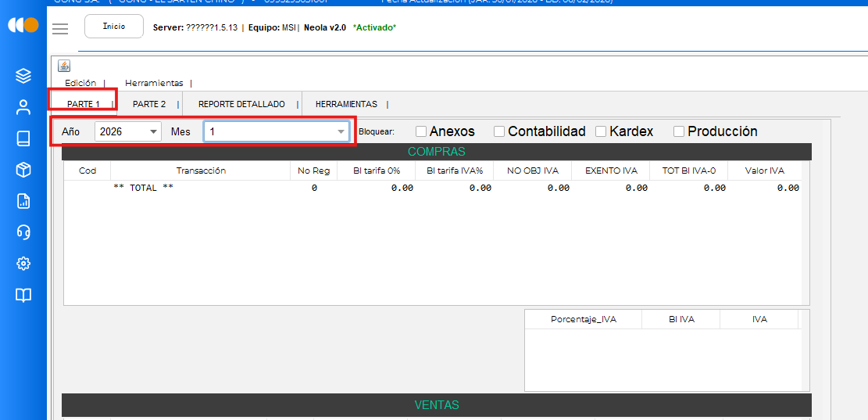Image resolution: width=868 pixels, height=420 pixels.
Task: Toggle the hamburger menu icon
Action: (x=60, y=29)
